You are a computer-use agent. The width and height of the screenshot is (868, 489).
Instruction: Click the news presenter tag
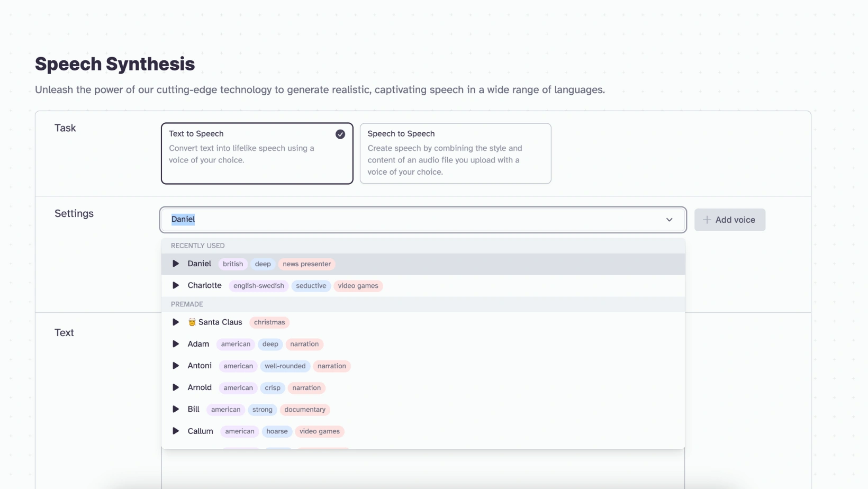(x=306, y=264)
